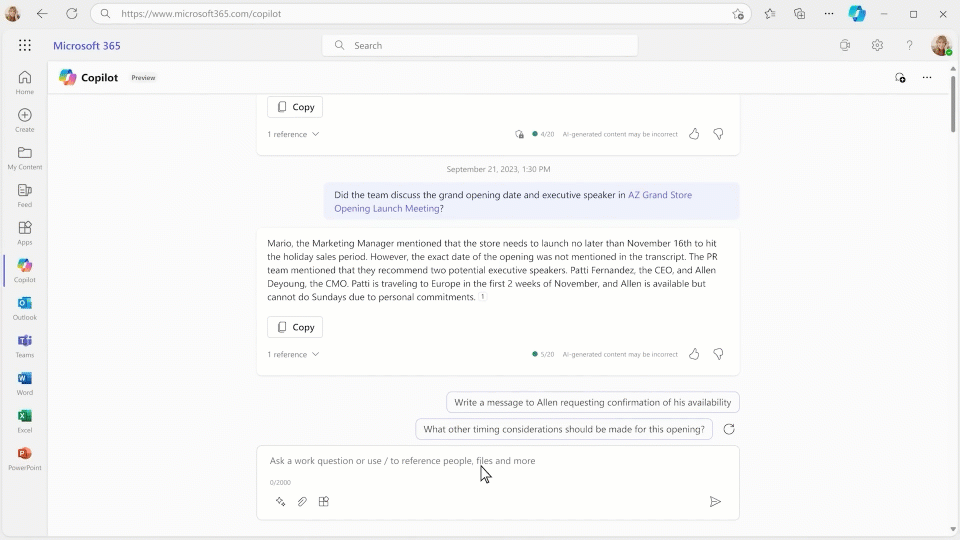The width and height of the screenshot is (960, 540).
Task: Open AZ Grand Store Opening Launch Meeting link
Action: click(513, 201)
